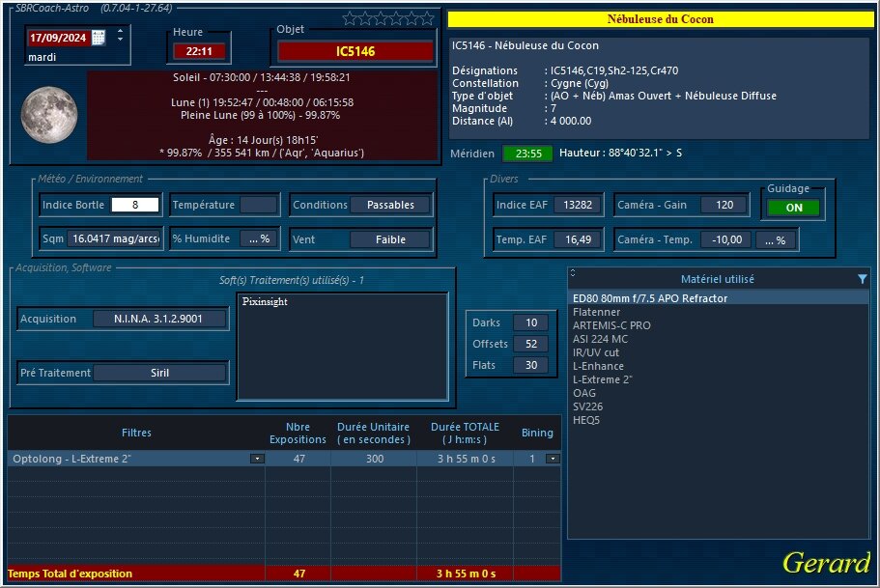Viewport: 880px width, 588px height.
Task: Increase the date with the up spinner arrow
Action: pyautogui.click(x=120, y=31)
